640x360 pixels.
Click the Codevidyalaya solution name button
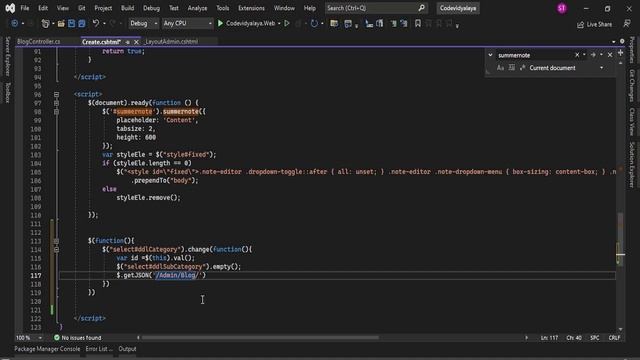click(x=458, y=8)
